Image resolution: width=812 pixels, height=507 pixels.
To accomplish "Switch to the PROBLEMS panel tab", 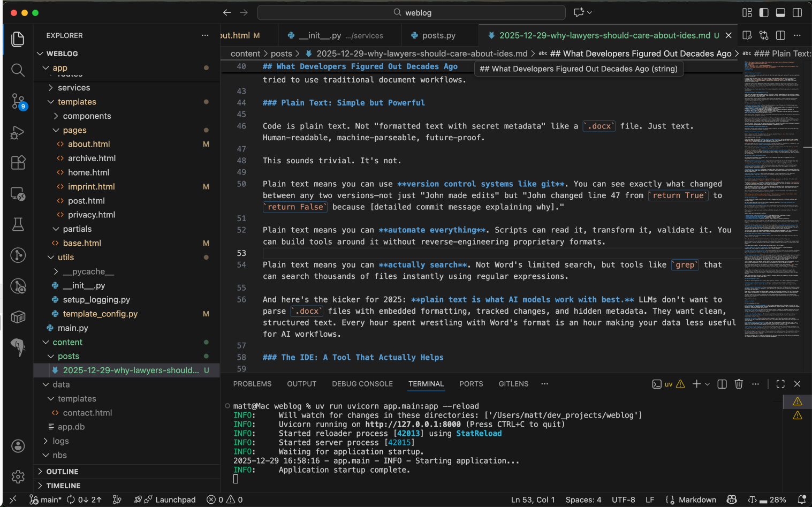I will [x=252, y=383].
